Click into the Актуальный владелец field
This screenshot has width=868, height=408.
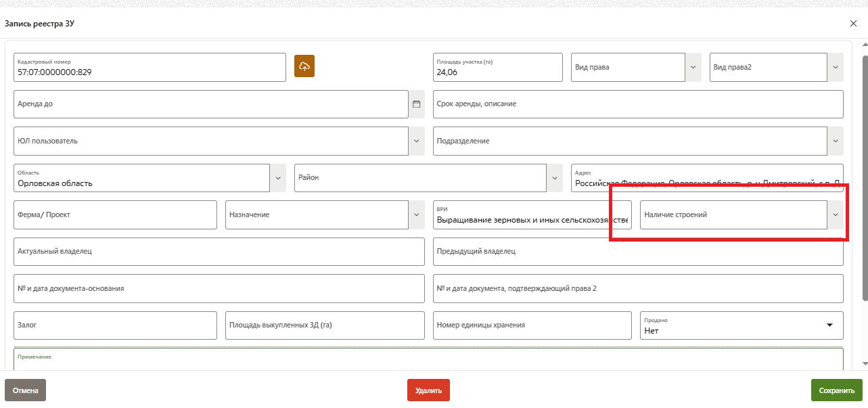(219, 251)
